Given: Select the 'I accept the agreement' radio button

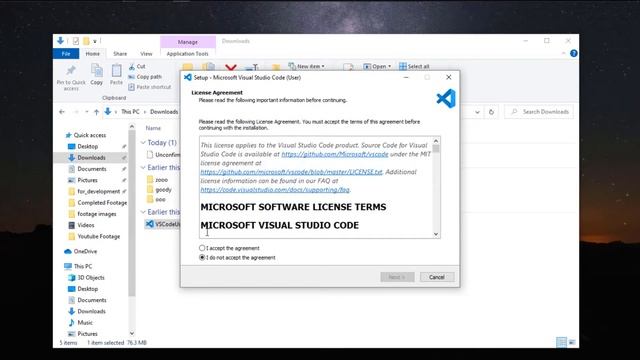Looking at the screenshot, I should (x=202, y=248).
